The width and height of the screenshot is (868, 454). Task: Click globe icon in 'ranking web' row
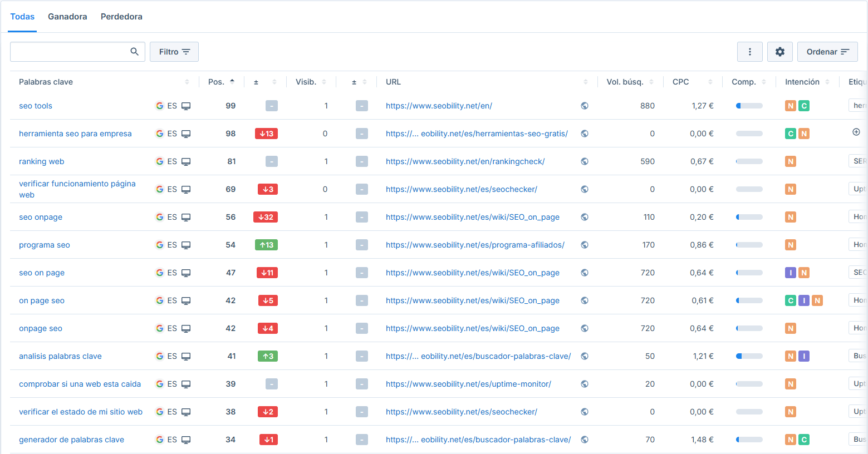585,161
